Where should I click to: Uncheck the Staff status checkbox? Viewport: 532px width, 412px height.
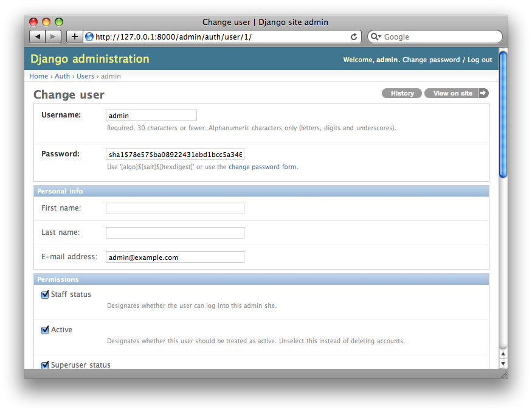[45, 295]
